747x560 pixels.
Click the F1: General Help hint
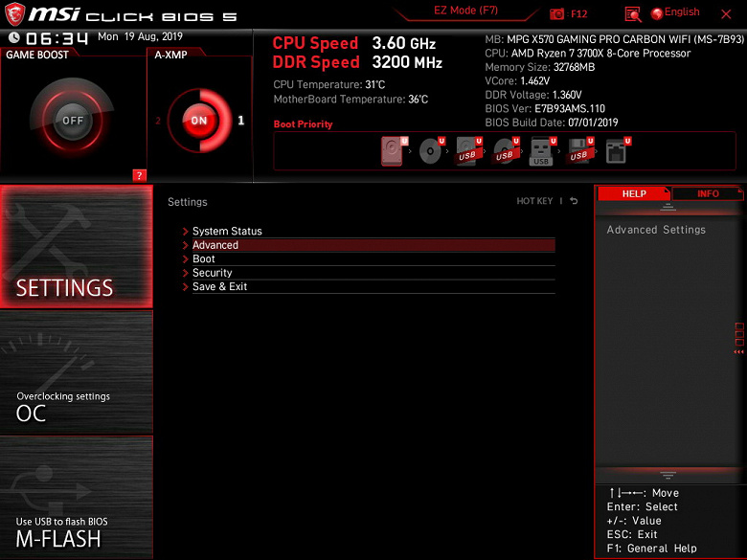pos(652,549)
